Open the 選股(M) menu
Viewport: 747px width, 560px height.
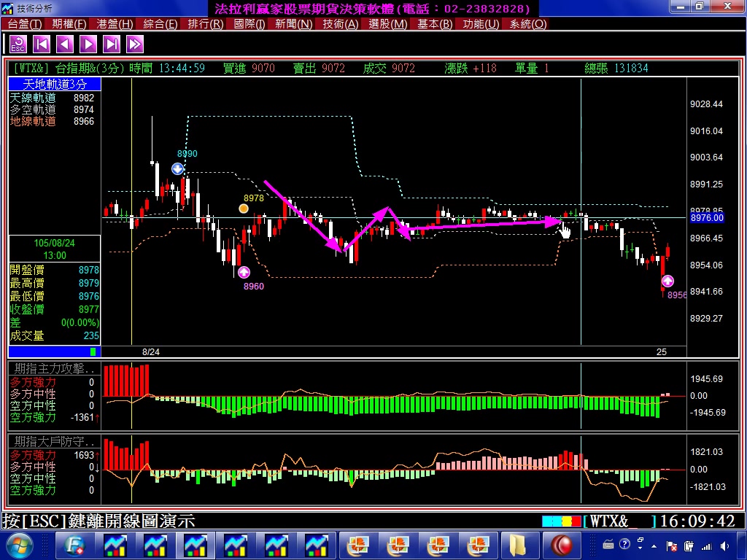388,24
